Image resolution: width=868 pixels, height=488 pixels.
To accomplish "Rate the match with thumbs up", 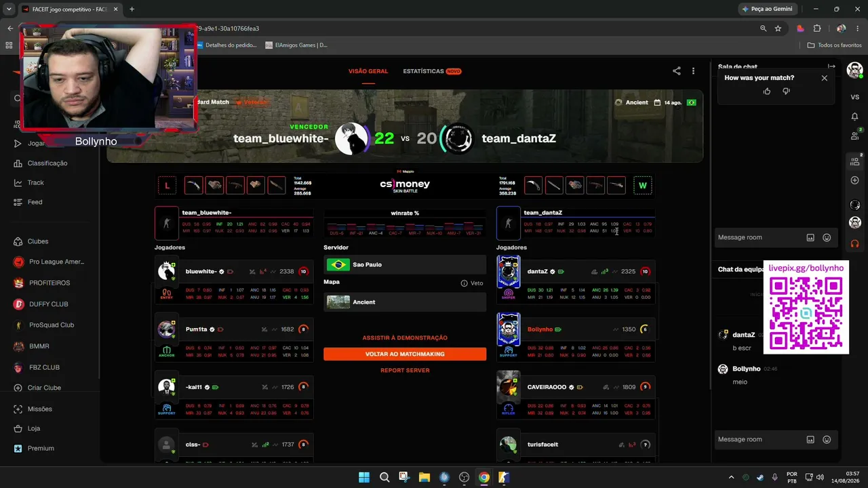I will pos(767,91).
